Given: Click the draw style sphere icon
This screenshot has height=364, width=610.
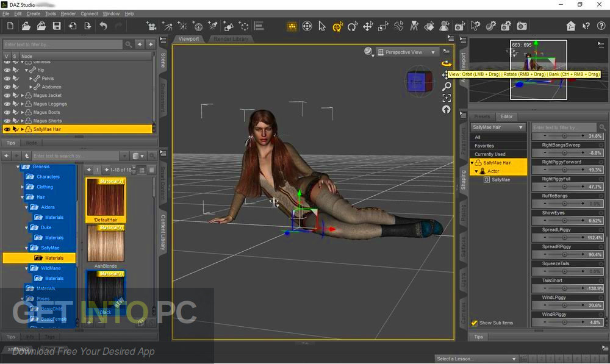Looking at the screenshot, I should coord(368,51).
